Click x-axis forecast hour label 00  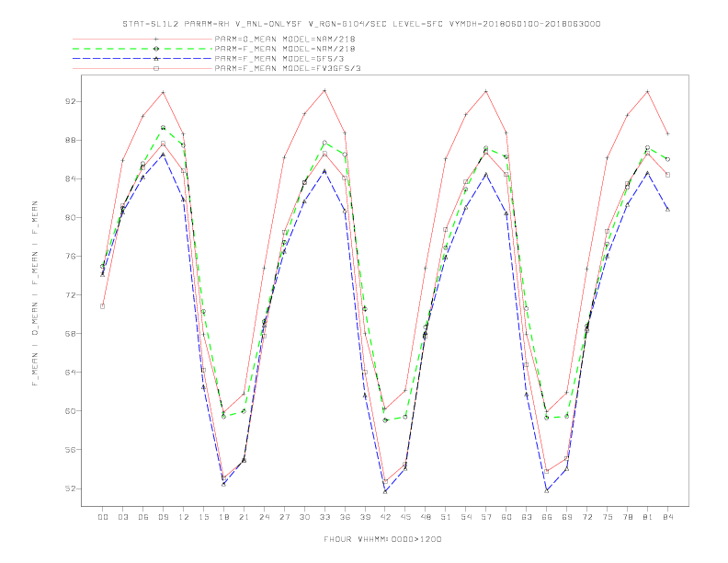pyautogui.click(x=103, y=517)
